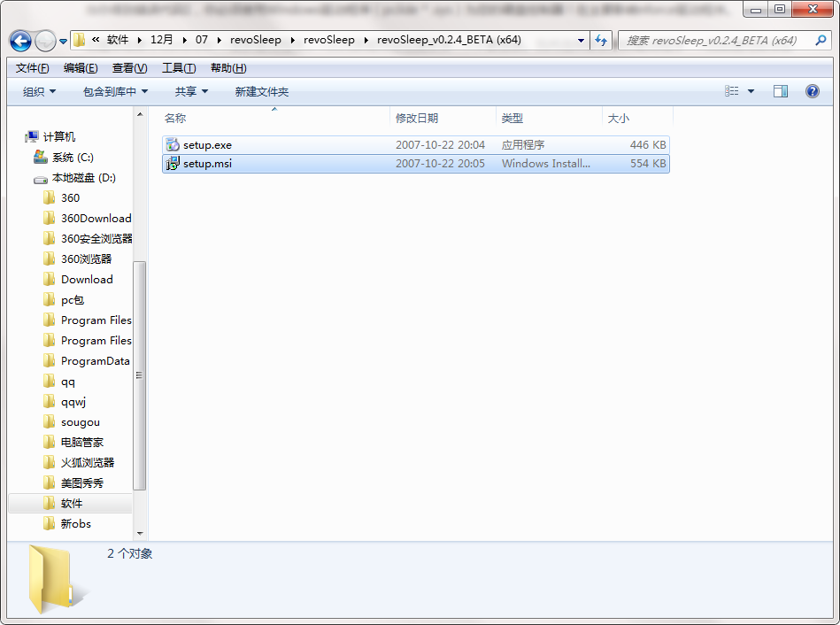Expand the arrow after 12月 breadcrumb
Viewport: 840px width, 625px height.
[184, 40]
